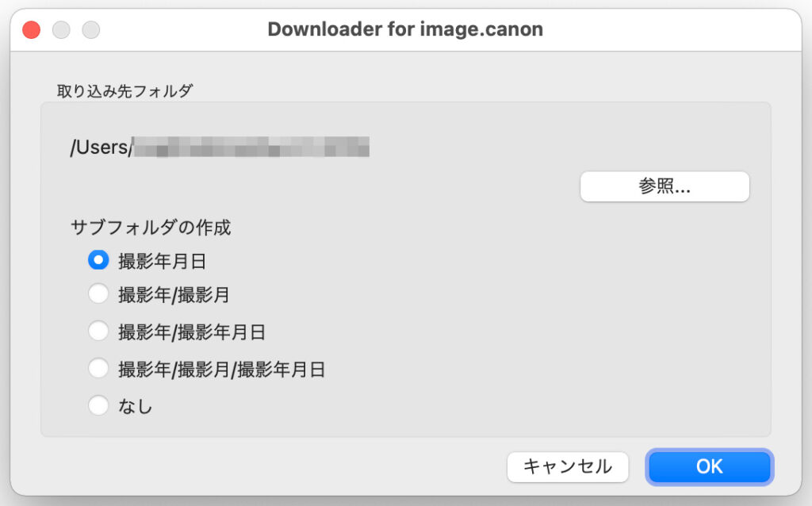Enable the 撮影年/撮影月/撮影年月日 radio button circle

(98, 368)
